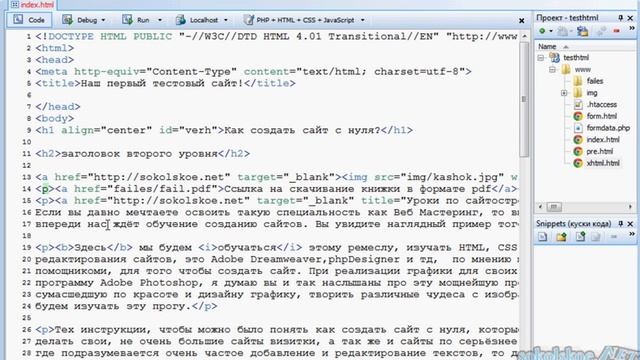Viewport: 640px width, 360px height.
Task: Click the folder icon beside failes
Action: [578, 81]
